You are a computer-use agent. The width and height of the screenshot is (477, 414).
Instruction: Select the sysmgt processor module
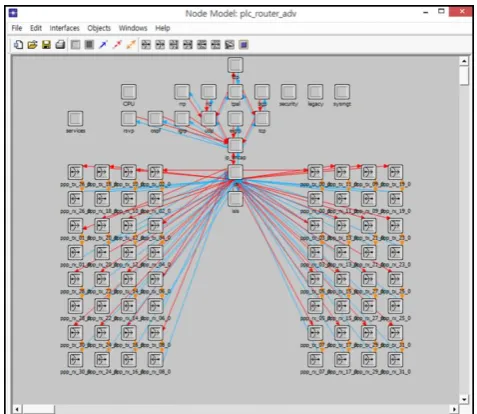click(x=342, y=92)
